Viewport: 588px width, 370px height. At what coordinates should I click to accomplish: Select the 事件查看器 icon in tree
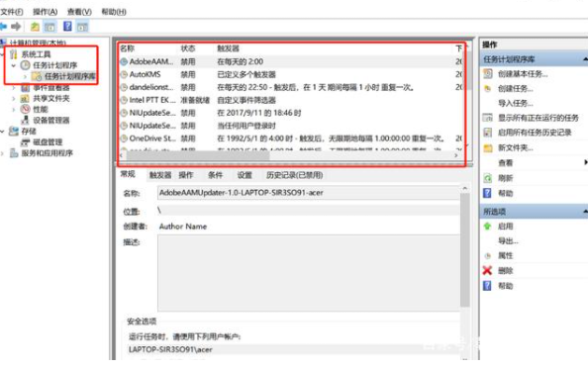pyautogui.click(x=25, y=88)
